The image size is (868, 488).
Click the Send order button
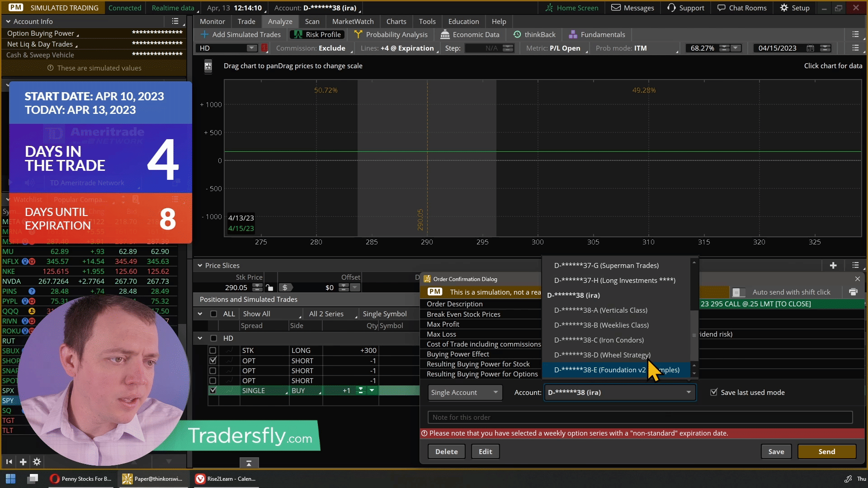point(827,451)
